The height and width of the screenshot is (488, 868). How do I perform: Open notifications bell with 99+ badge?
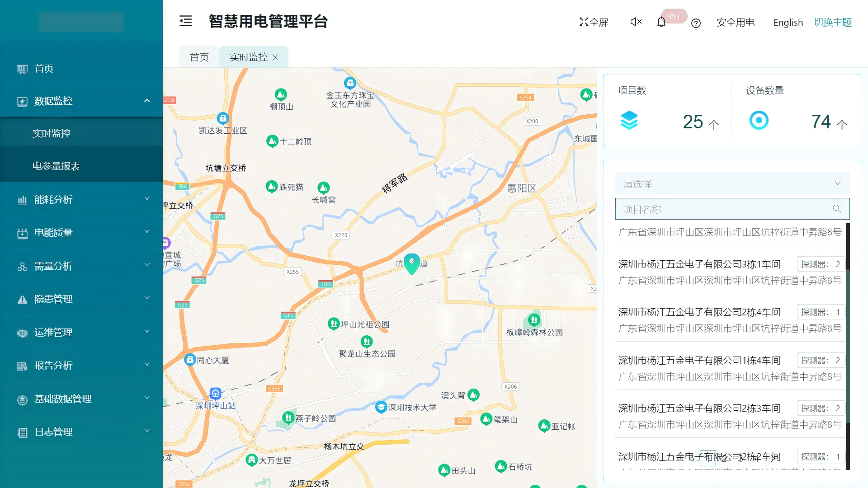click(661, 22)
